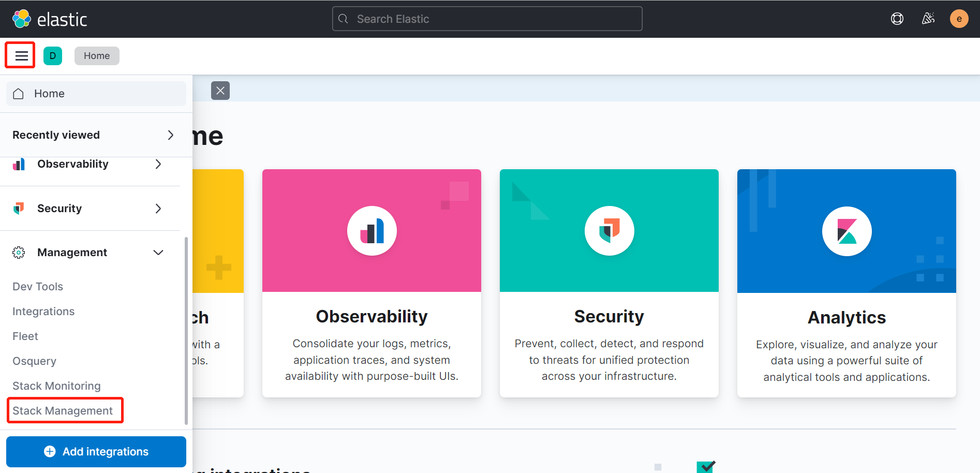Click the Search Elastic field
This screenshot has width=980, height=473.
(487, 19)
